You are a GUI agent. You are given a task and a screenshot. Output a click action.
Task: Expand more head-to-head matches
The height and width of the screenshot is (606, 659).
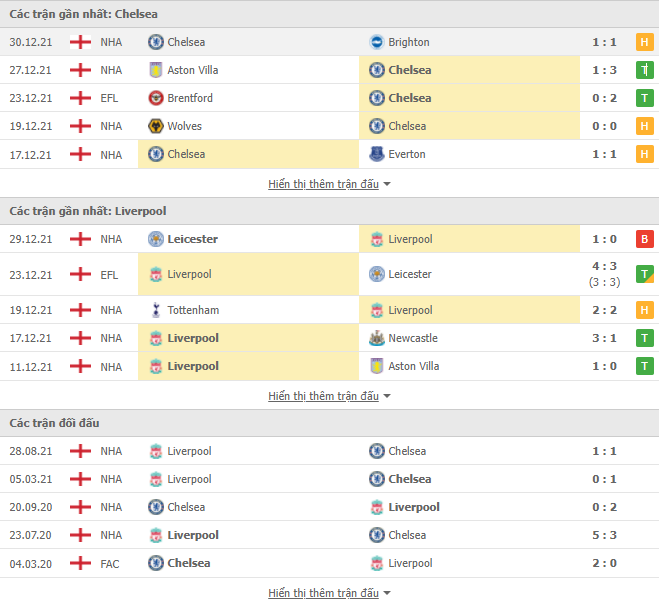(x=329, y=593)
